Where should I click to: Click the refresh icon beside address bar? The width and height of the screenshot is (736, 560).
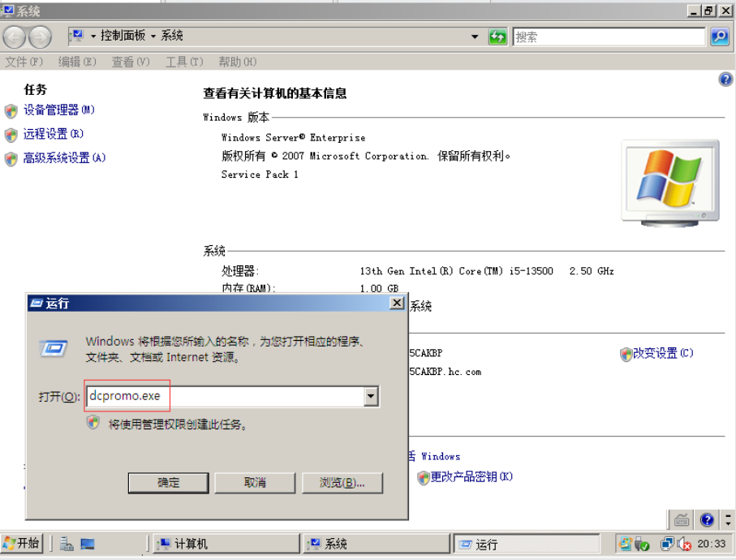coord(497,37)
